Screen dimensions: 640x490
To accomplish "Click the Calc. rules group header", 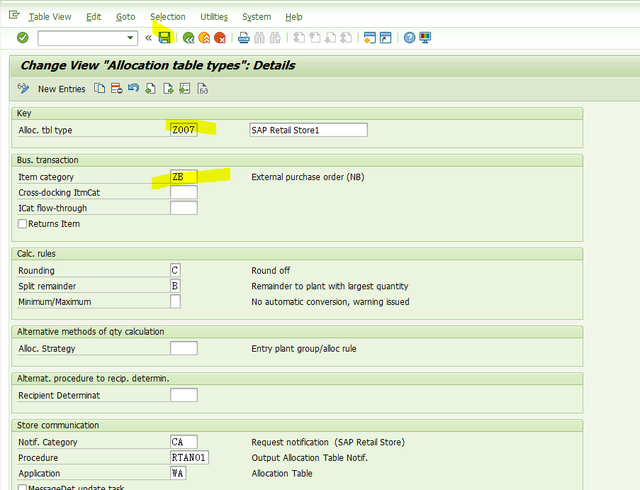I will (x=297, y=254).
